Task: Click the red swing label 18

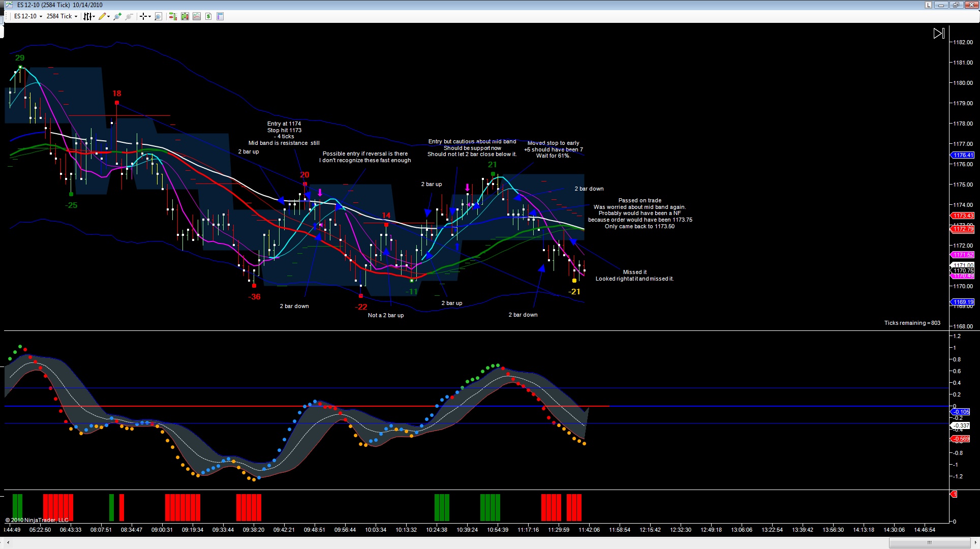Action: [117, 94]
